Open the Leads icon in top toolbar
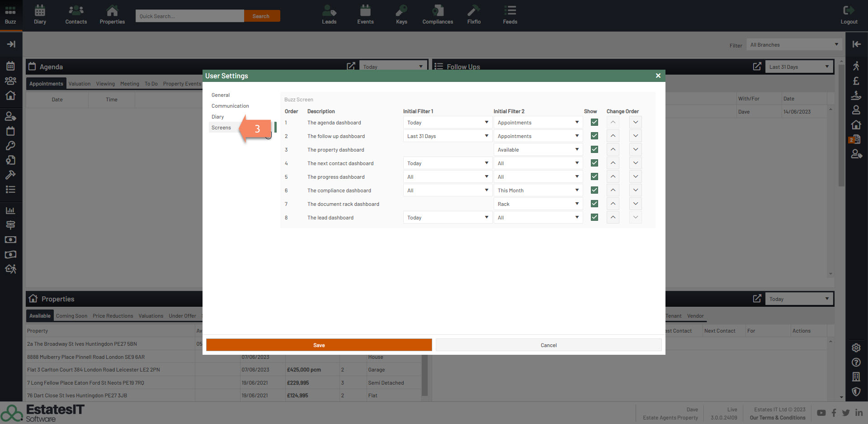868x424 pixels. point(329,14)
